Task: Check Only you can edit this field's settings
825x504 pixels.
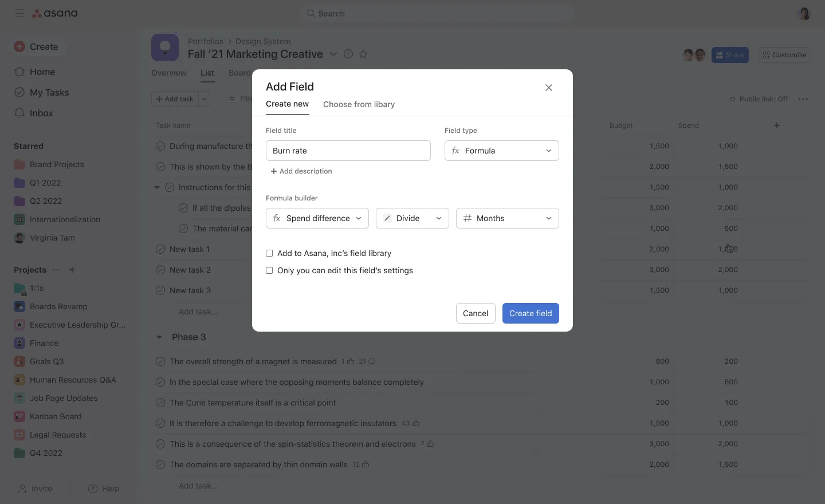Action: click(x=269, y=270)
